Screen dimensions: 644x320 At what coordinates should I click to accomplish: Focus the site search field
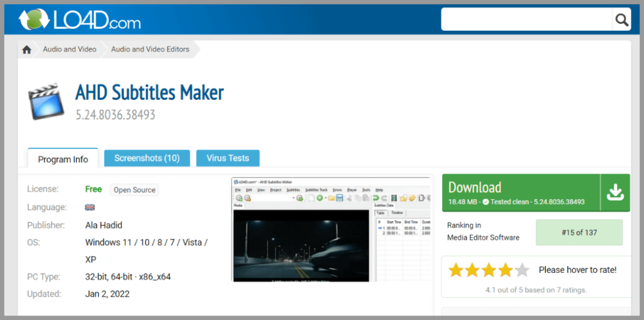pos(527,19)
